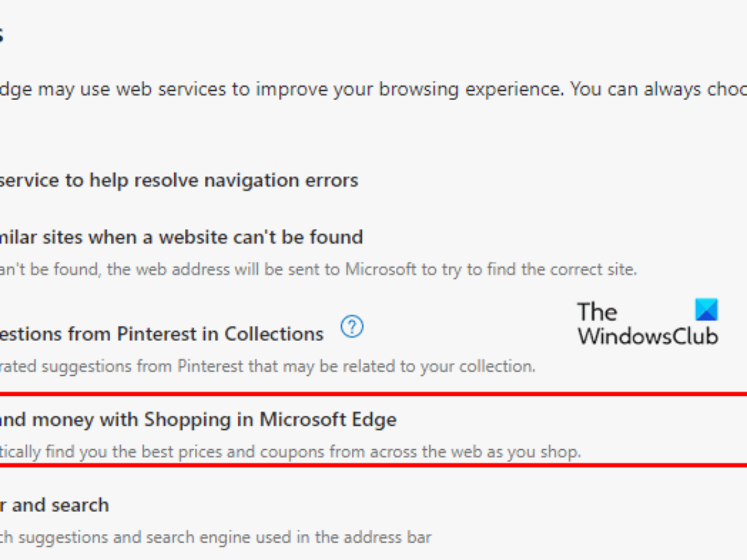Click the phrase 'try to find the correct site'
The height and width of the screenshot is (560, 747).
coord(529,270)
